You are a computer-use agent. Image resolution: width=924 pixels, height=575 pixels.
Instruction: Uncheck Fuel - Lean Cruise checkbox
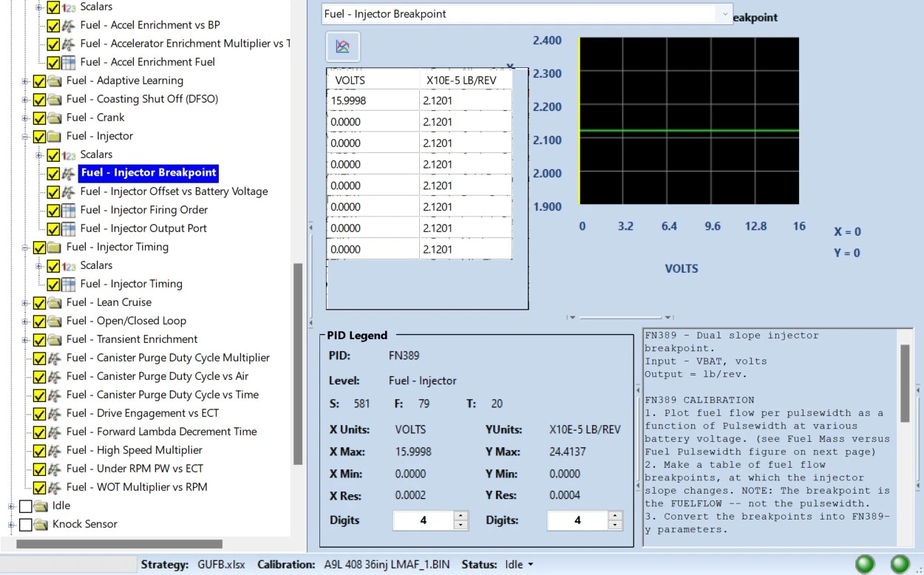(39, 302)
